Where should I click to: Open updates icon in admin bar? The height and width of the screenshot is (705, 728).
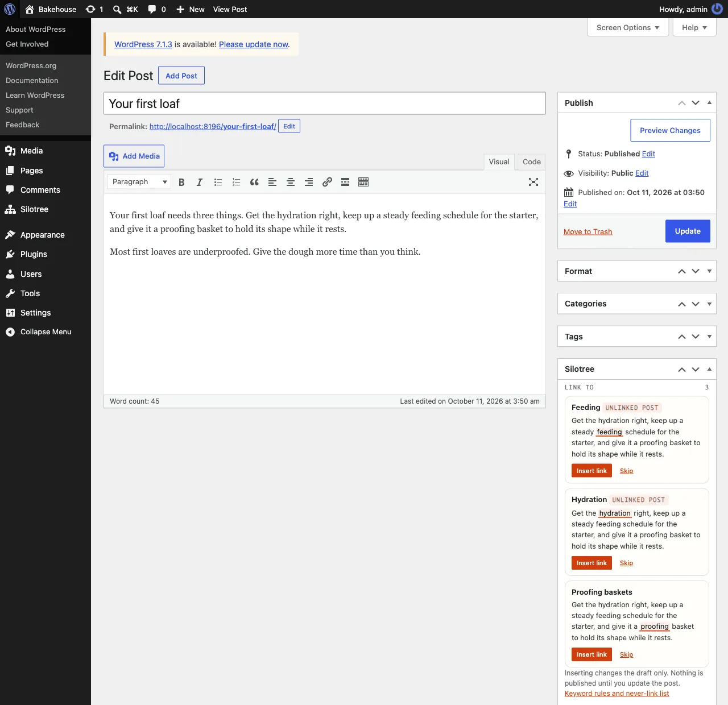[x=94, y=9]
